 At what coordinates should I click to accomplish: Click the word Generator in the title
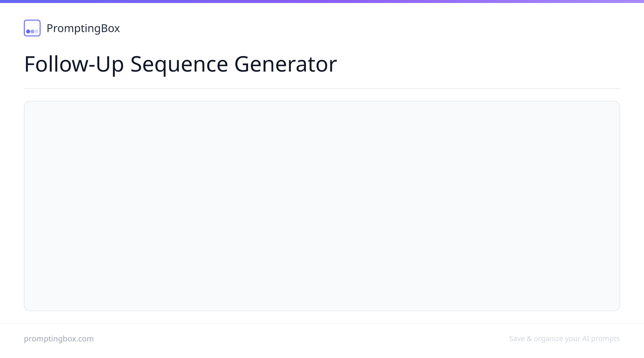pos(286,64)
